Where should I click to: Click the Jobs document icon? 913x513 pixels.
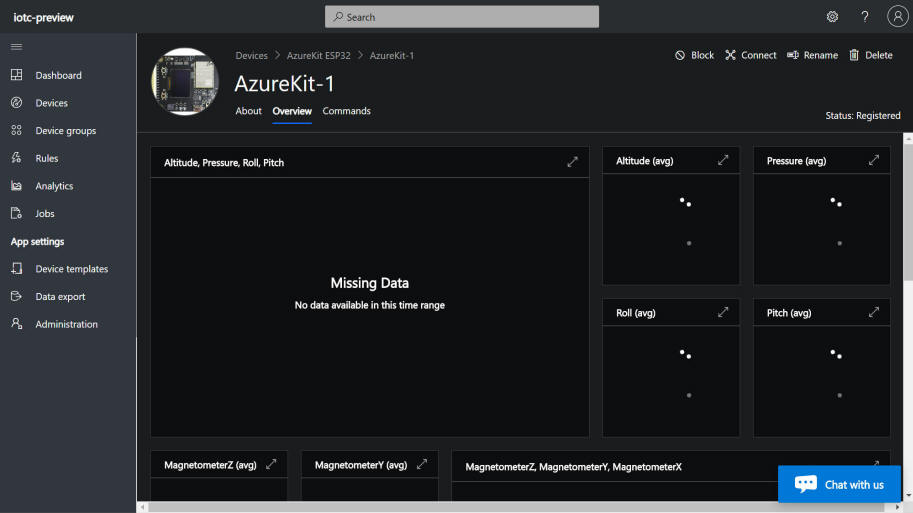16,213
